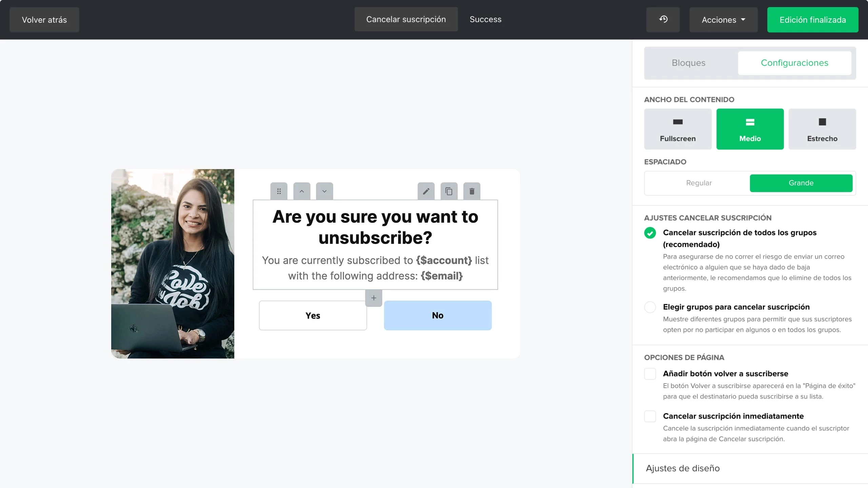The width and height of the screenshot is (868, 488).
Task: Check Cancelar suscripción inmediatamente option
Action: (x=650, y=416)
